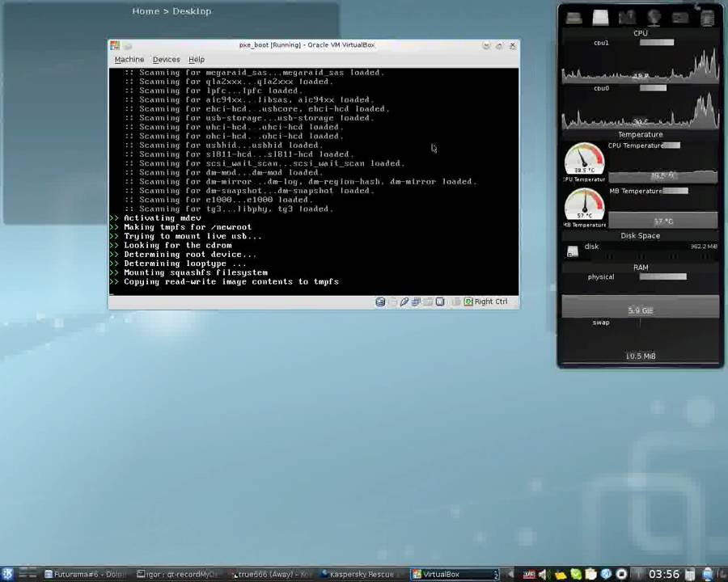Click the disk icon under Disk Space
Image resolution: width=728 pixels, height=582 pixels.
(573, 251)
